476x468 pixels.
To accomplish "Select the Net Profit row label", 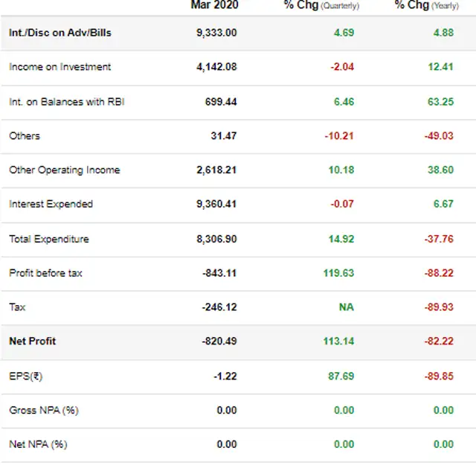I will pos(32,342).
